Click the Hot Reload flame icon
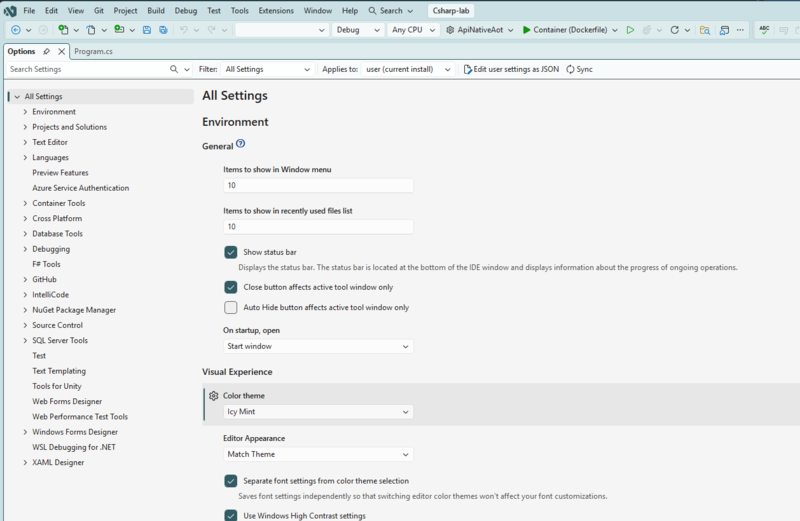The image size is (800, 521). point(647,30)
